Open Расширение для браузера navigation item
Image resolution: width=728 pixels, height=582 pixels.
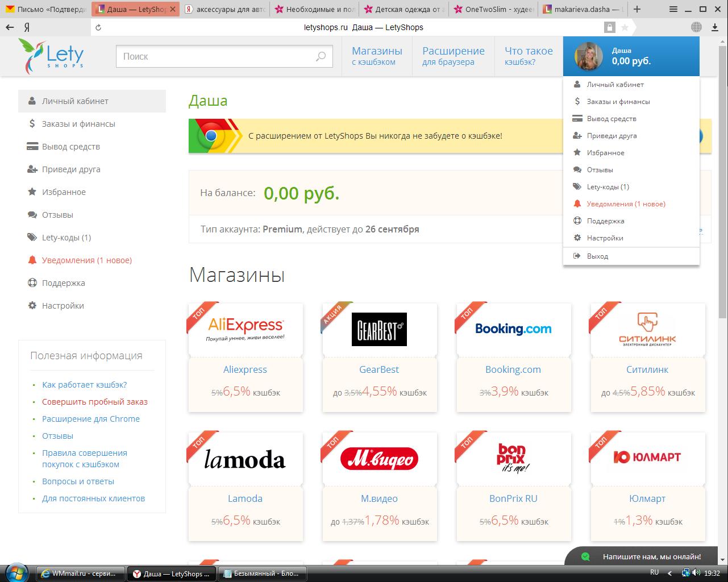tap(454, 56)
